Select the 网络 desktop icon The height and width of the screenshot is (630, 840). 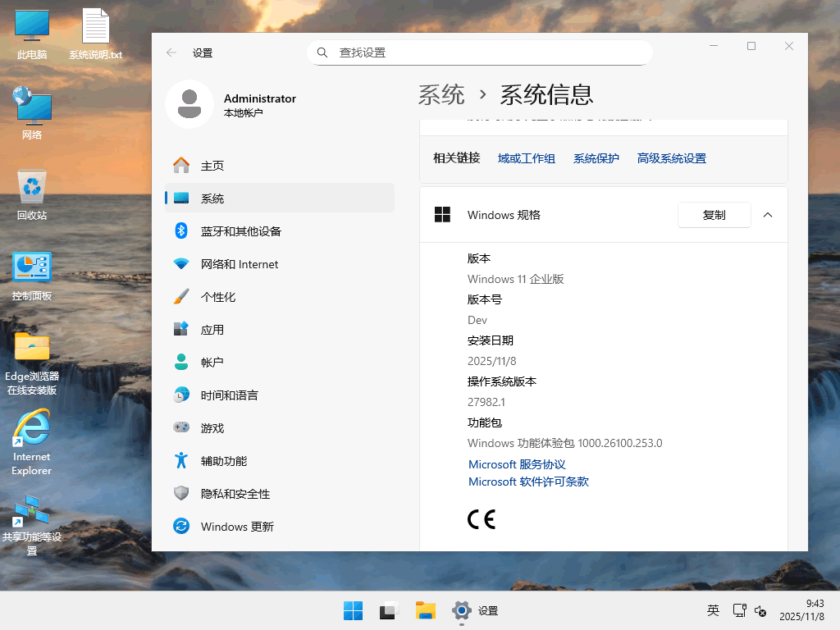click(x=32, y=113)
